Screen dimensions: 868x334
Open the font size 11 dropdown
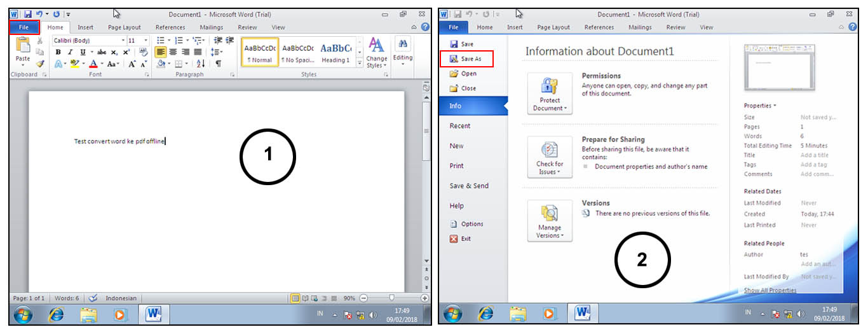point(146,40)
